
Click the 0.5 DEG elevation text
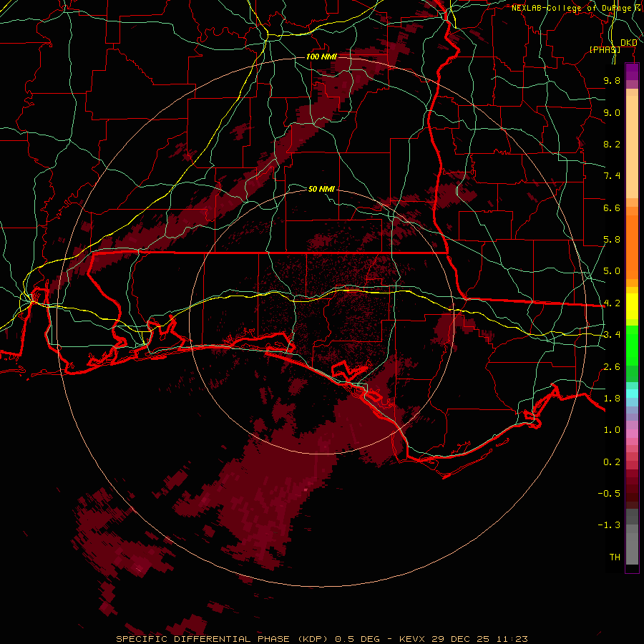click(x=357, y=639)
